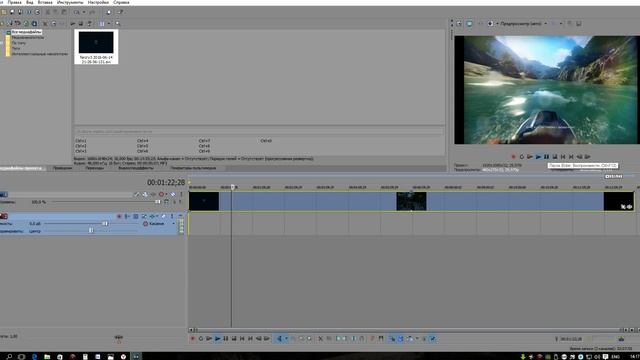Click the audio track pan slider handle
Viewport: 640px width, 360px height.
point(91,231)
